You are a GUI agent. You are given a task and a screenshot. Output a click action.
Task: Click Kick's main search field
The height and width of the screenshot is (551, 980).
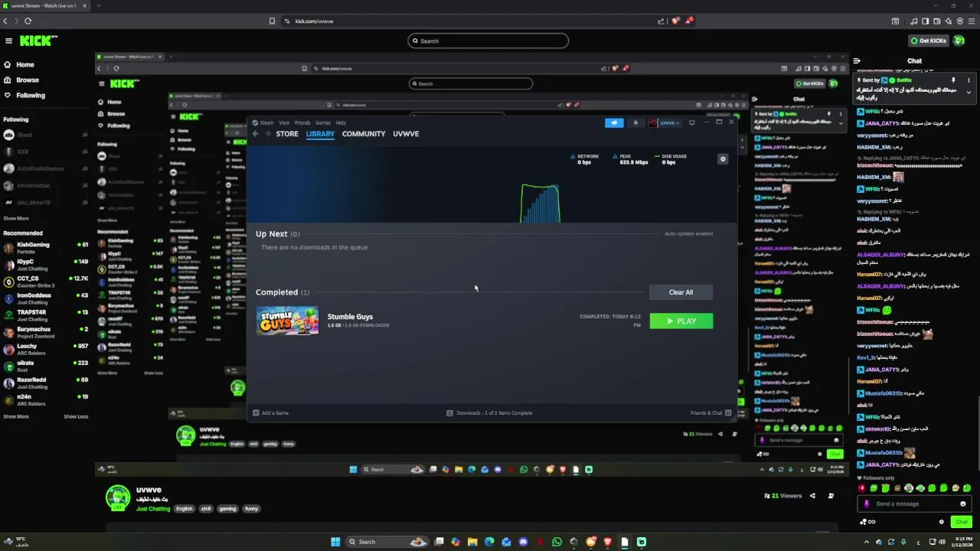[488, 41]
